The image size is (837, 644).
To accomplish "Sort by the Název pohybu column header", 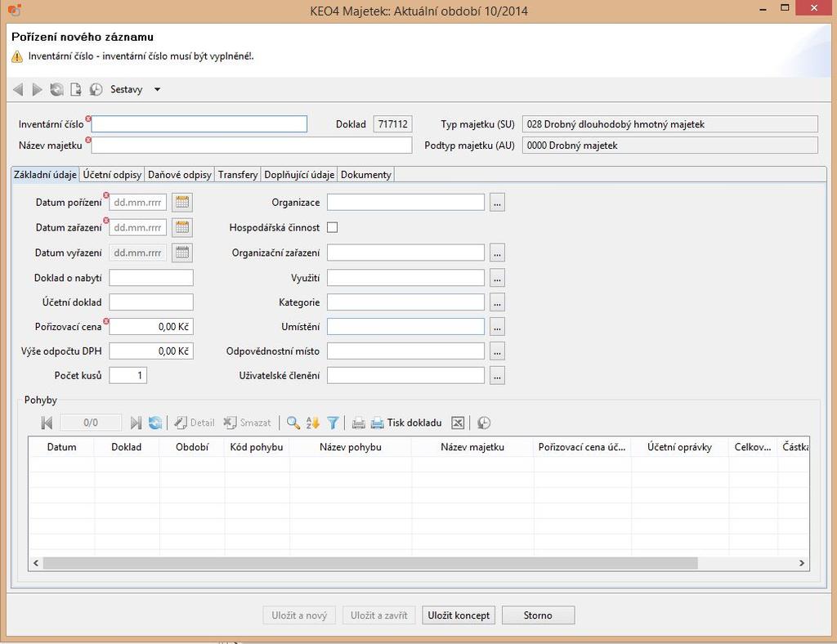I will (x=350, y=447).
